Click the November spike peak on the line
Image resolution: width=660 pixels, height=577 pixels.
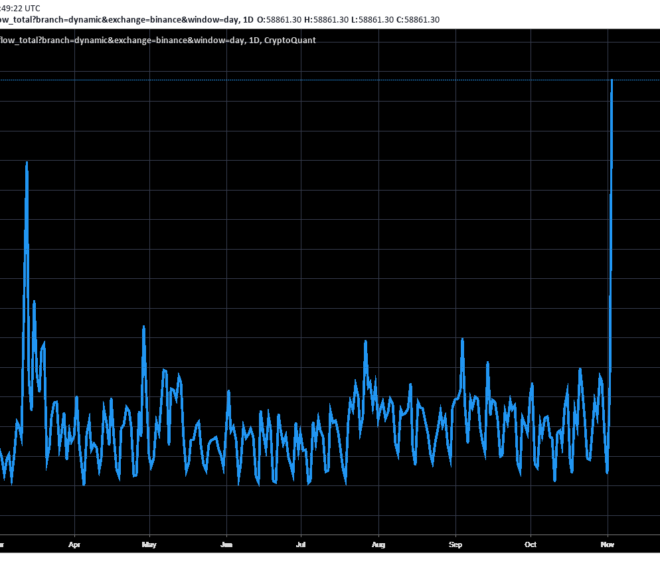[x=612, y=80]
